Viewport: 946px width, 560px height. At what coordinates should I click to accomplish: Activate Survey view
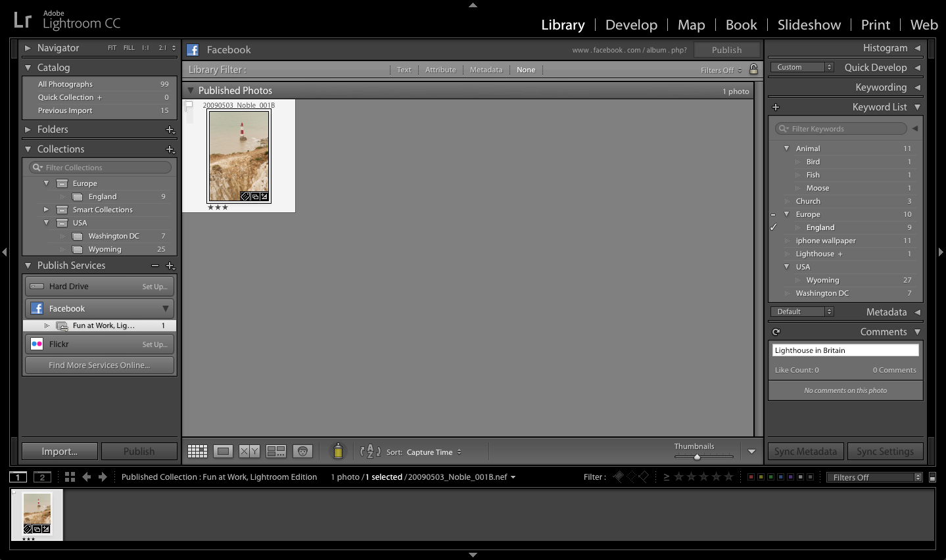(x=275, y=451)
